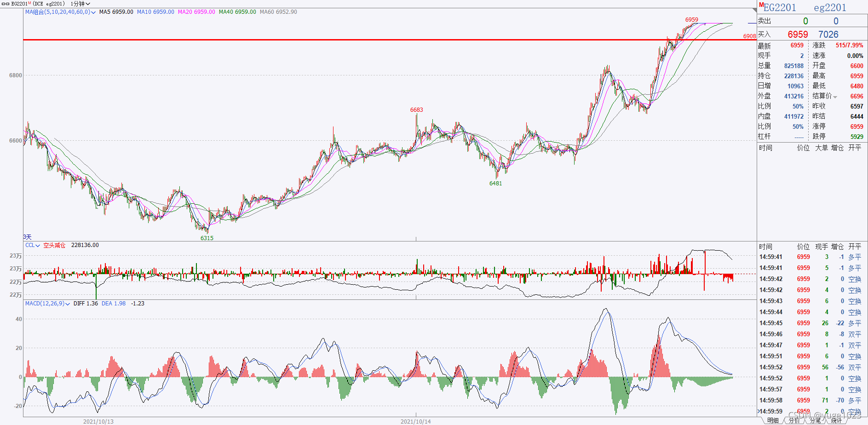Click the DEA 1.98 value

[114, 304]
